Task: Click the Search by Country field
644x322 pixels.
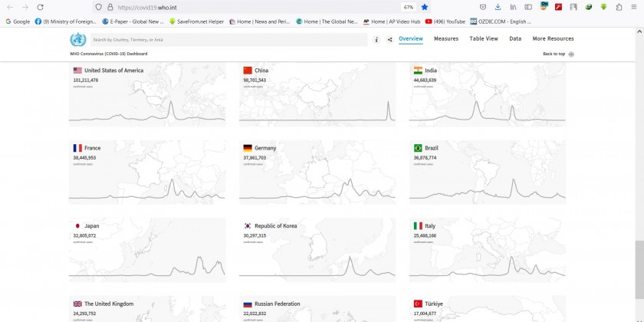Action: pyautogui.click(x=230, y=39)
